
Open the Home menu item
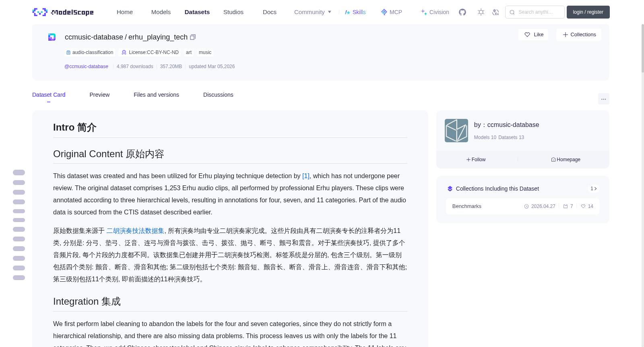[x=125, y=12]
